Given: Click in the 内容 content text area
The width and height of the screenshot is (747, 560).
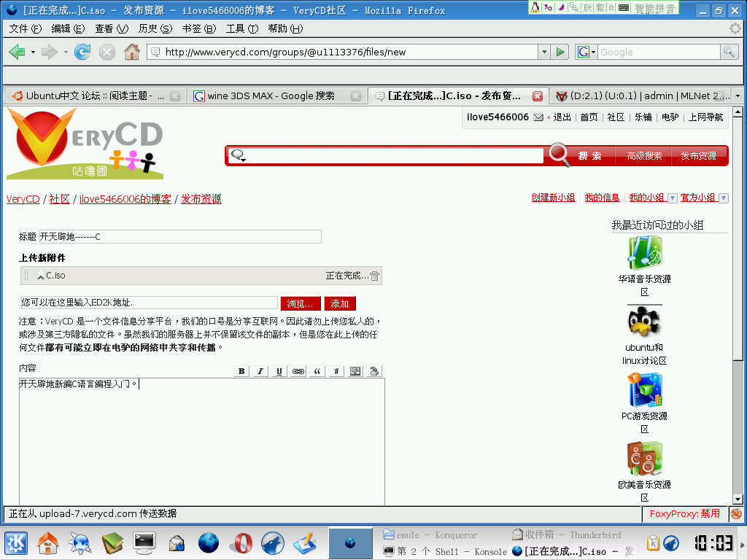Looking at the screenshot, I should pyautogui.click(x=202, y=441).
